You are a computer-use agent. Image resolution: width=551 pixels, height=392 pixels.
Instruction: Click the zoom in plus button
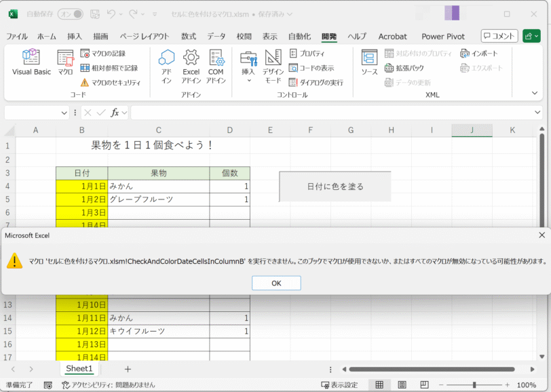pyautogui.click(x=507, y=385)
